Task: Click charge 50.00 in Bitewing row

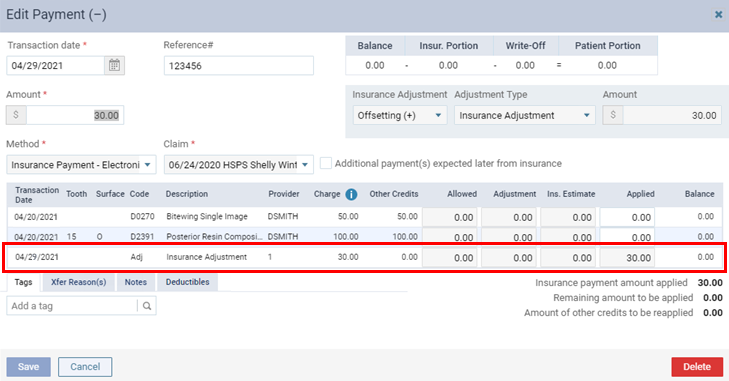Action: pyautogui.click(x=348, y=216)
